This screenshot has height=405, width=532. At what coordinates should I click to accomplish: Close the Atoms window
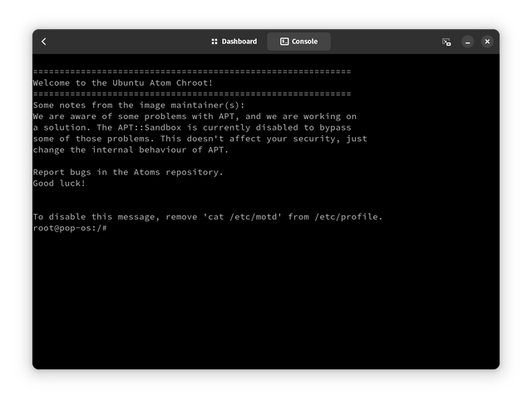tap(487, 42)
